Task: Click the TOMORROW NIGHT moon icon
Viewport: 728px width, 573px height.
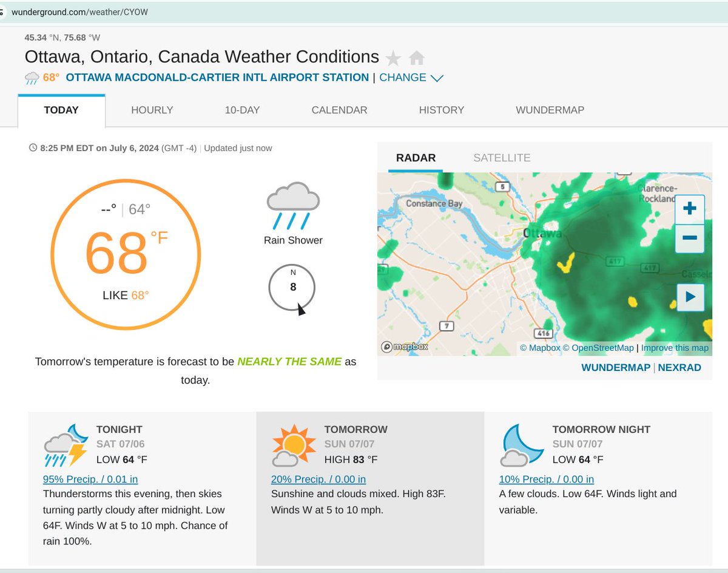Action: coord(522,445)
